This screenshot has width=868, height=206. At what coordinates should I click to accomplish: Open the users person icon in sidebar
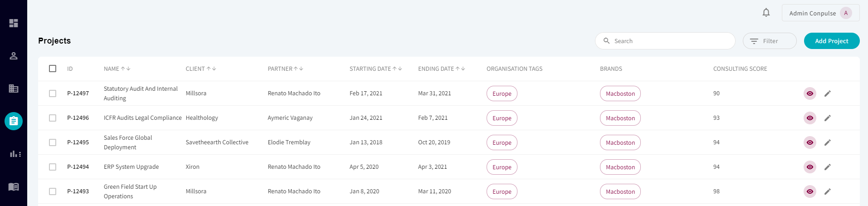pos(14,56)
